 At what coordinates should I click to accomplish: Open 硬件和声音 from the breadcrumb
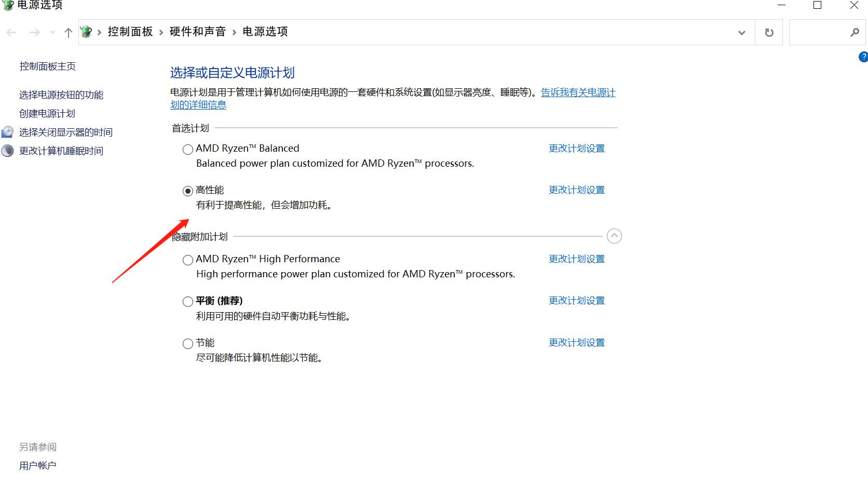click(198, 31)
